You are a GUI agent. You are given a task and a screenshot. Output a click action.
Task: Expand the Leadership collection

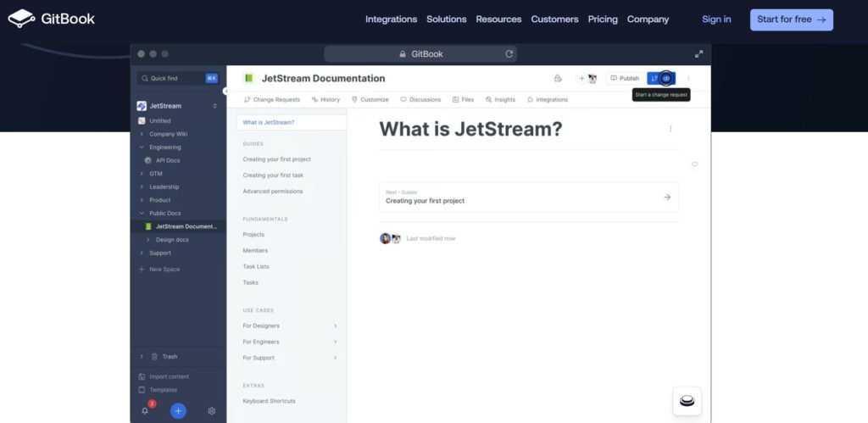142,187
